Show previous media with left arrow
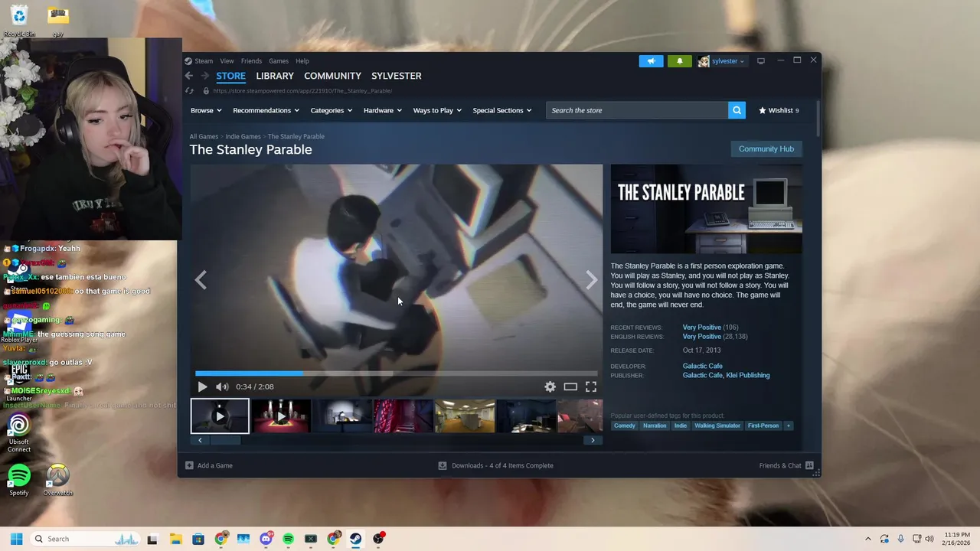980x551 pixels. (201, 280)
